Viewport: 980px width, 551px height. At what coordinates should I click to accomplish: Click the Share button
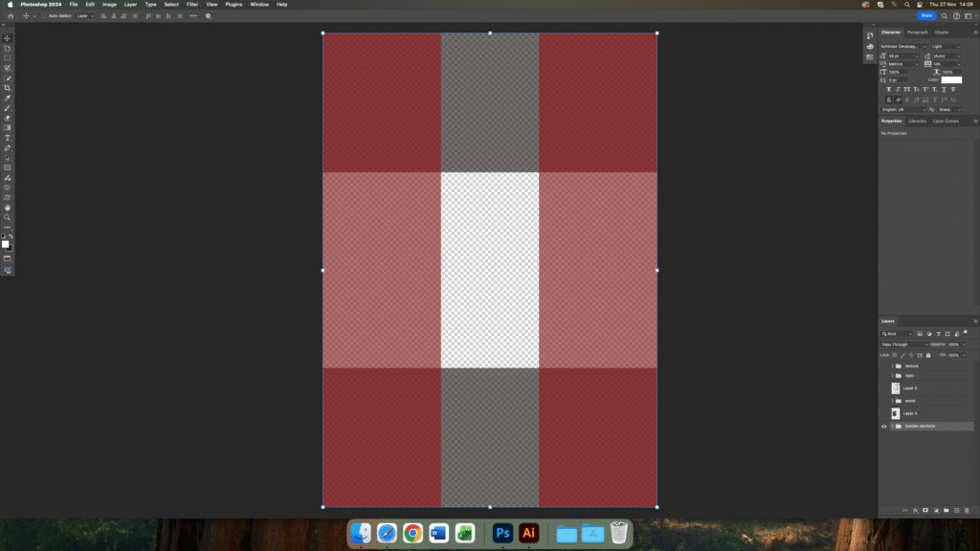coord(926,16)
